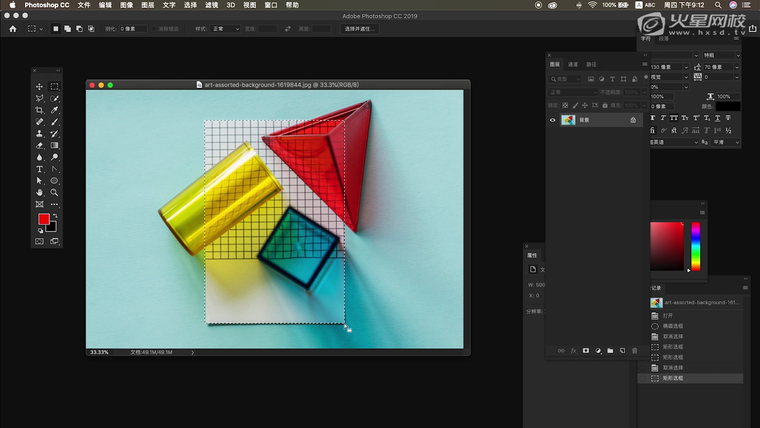The height and width of the screenshot is (428, 760).
Task: Switch to the 通道 channels tab
Action: pos(573,64)
